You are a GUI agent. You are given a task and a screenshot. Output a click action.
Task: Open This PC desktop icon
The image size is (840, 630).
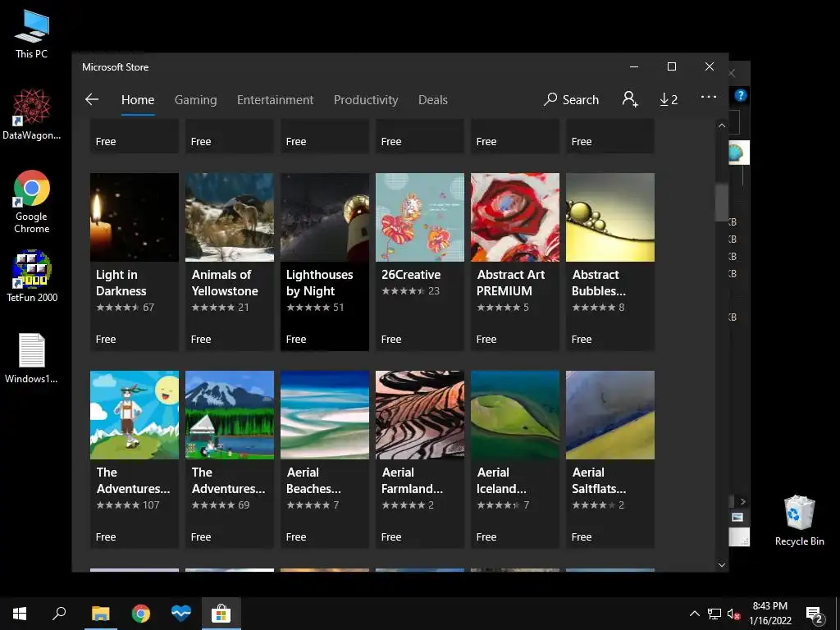(32, 34)
